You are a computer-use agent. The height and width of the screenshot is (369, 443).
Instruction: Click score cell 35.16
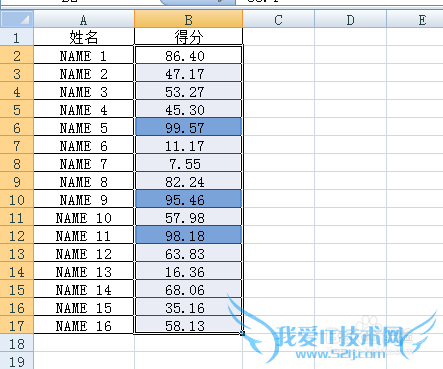[x=188, y=307]
